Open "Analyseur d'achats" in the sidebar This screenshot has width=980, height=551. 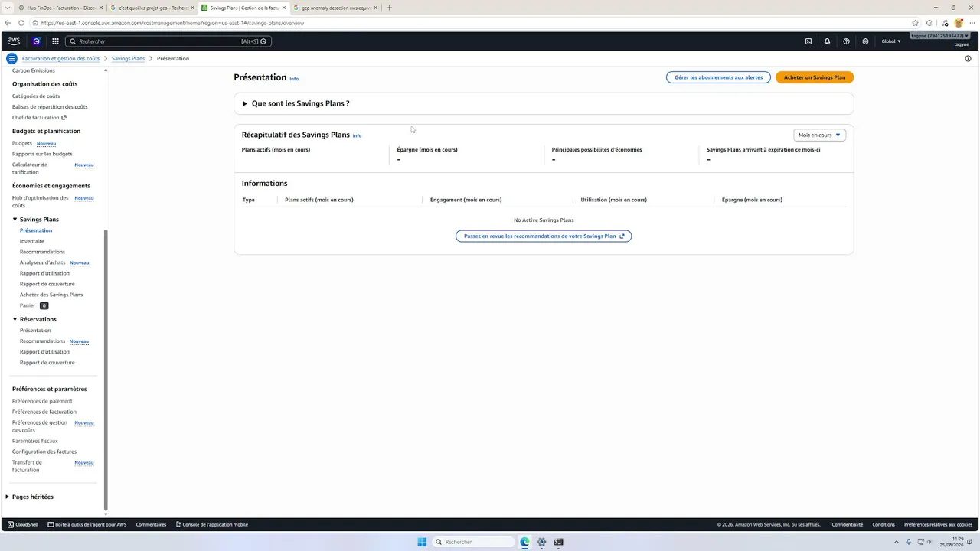[43, 262]
